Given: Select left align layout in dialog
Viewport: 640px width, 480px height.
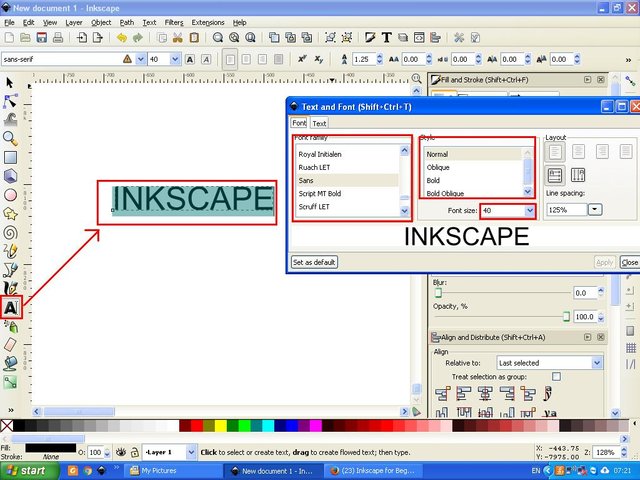Looking at the screenshot, I should (555, 152).
